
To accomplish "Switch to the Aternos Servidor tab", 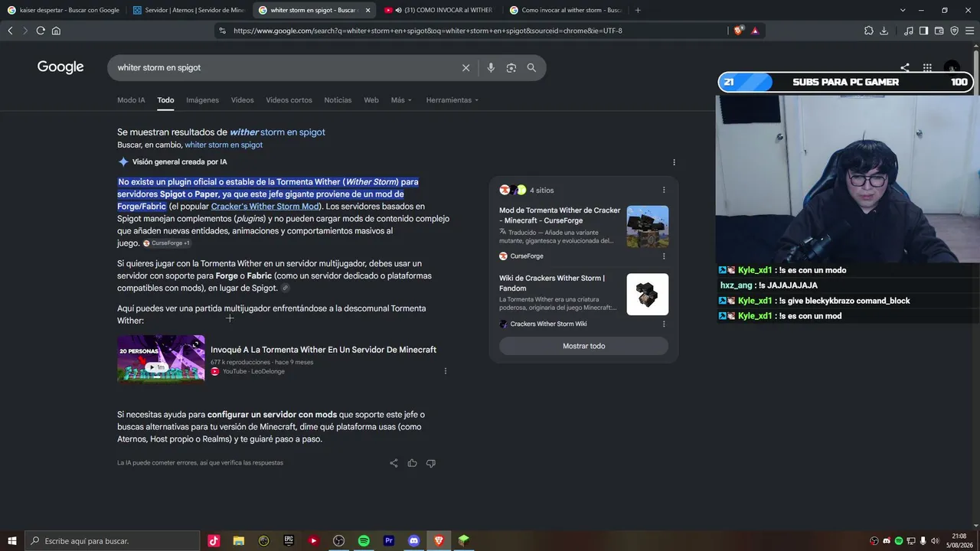I will tap(188, 10).
